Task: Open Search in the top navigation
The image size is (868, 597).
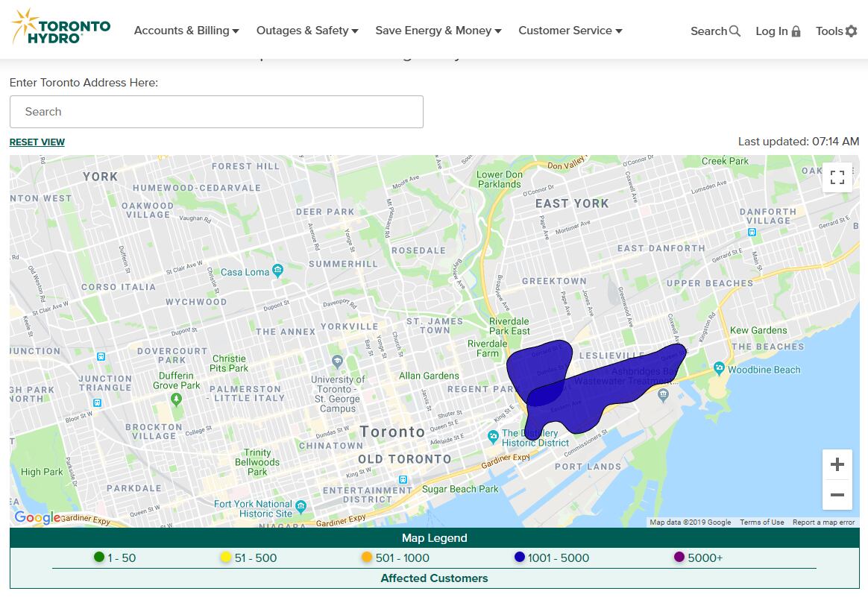Action: click(x=715, y=31)
